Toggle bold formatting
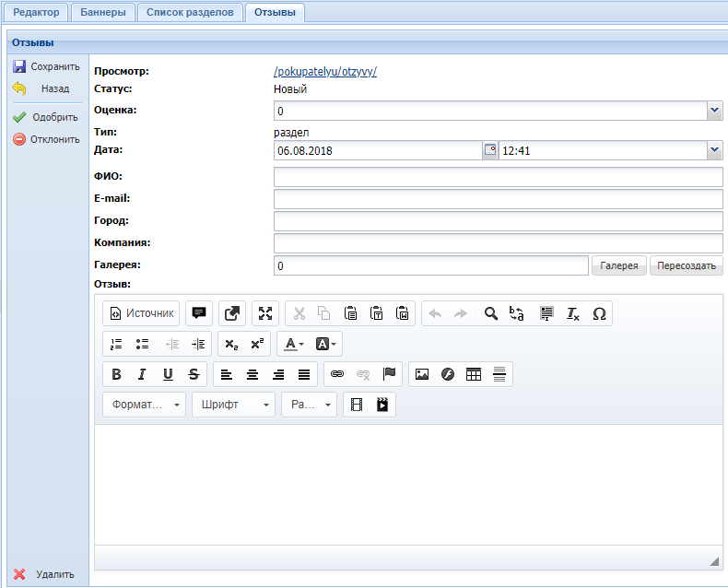This screenshot has width=728, height=588. (116, 374)
